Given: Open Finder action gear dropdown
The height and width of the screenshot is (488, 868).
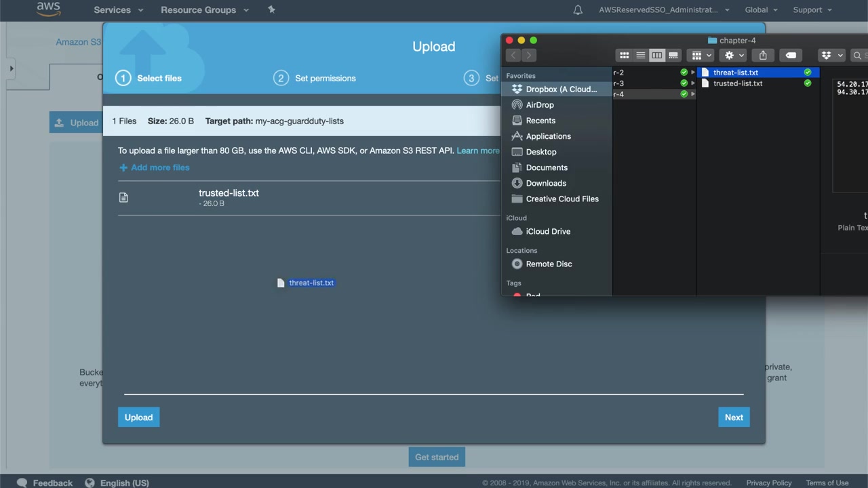Looking at the screenshot, I should pyautogui.click(x=734, y=56).
